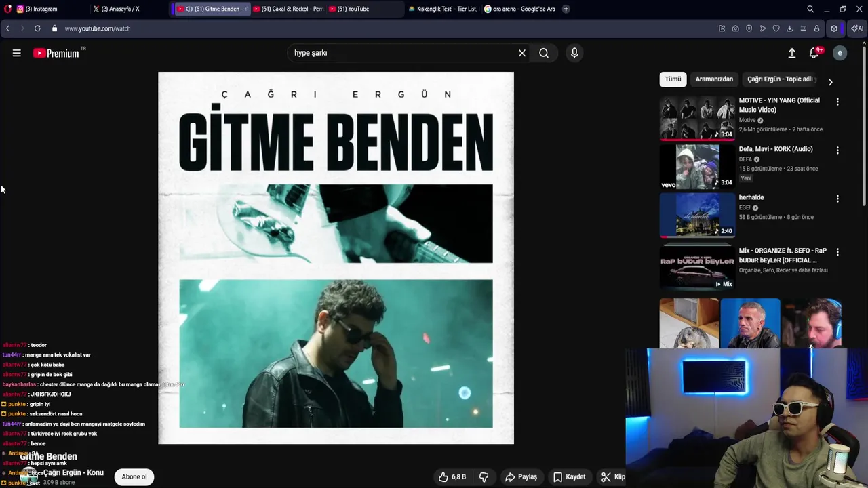This screenshot has height=488, width=868.
Task: Open the browser AI assistant button
Action: (x=857, y=28)
